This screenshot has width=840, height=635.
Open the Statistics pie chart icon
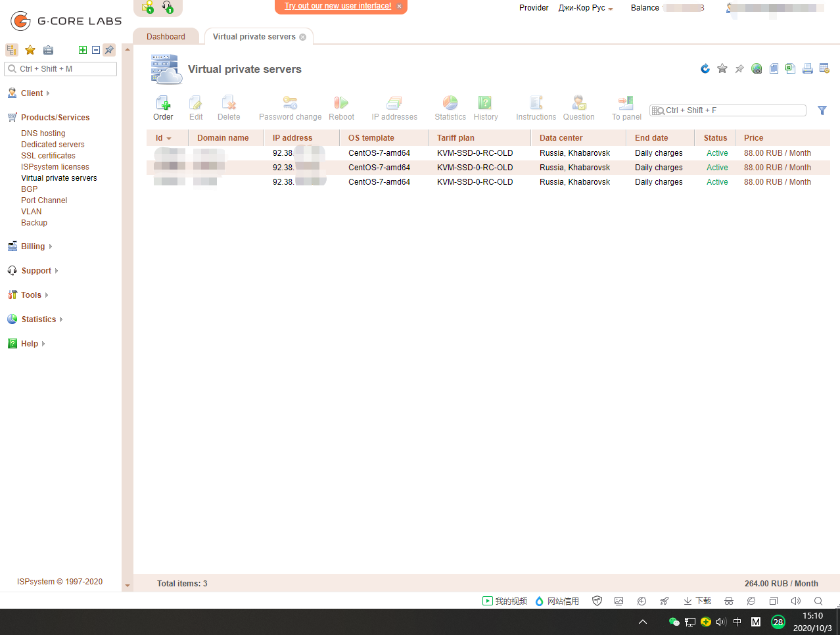pos(450,103)
